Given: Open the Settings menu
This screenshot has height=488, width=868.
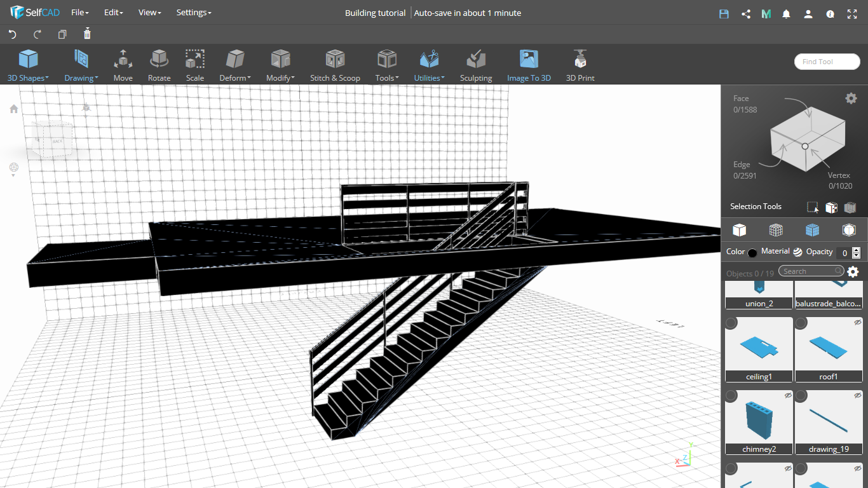Looking at the screenshot, I should click(x=194, y=13).
